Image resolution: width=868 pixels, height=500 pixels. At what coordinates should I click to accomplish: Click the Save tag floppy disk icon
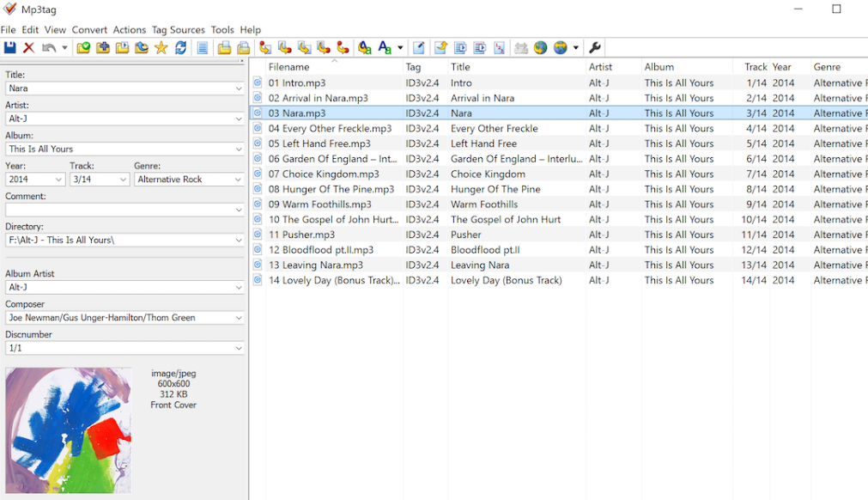[9, 47]
